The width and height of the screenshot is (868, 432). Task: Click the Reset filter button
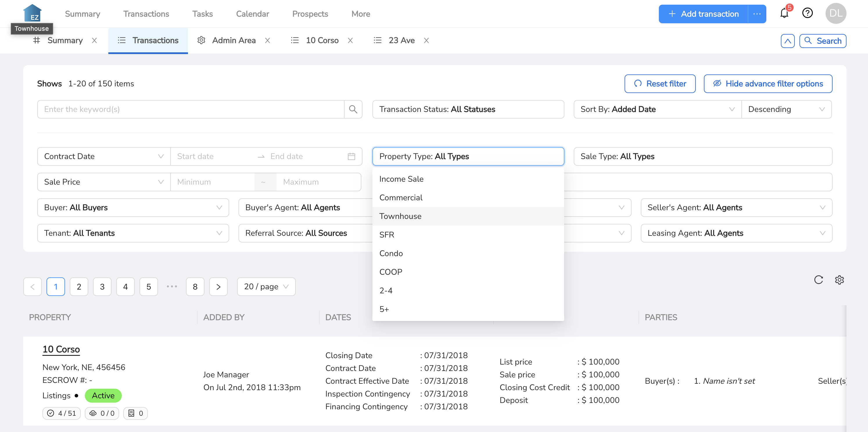pyautogui.click(x=660, y=84)
